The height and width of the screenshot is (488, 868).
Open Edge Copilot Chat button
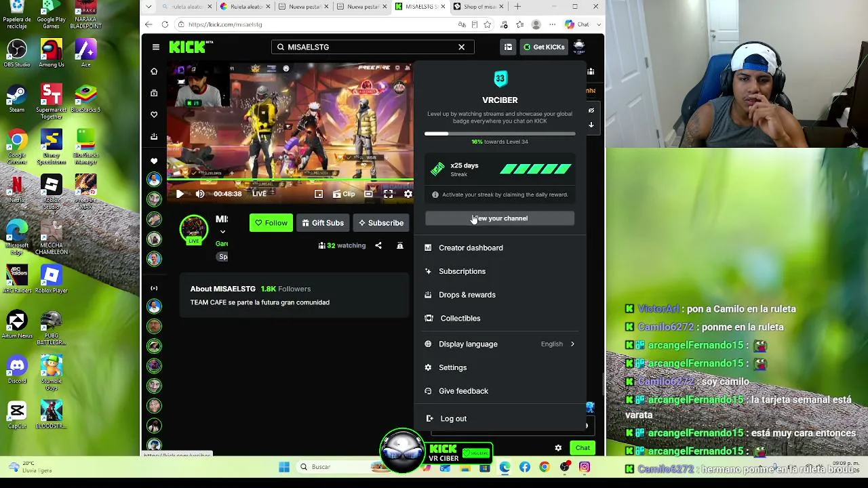pyautogui.click(x=576, y=24)
